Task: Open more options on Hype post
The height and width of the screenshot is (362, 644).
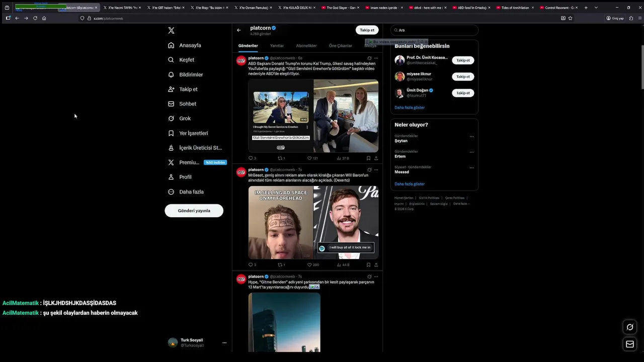Action: [376, 277]
